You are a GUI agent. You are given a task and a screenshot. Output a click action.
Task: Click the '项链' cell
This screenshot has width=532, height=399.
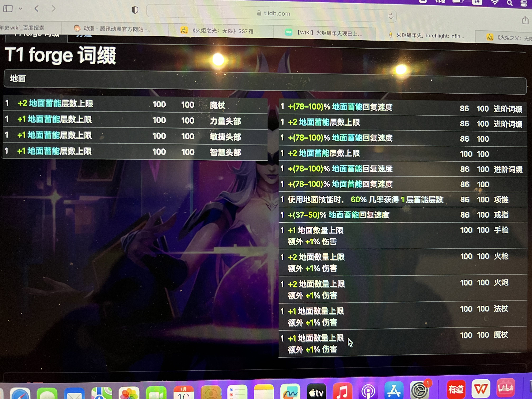click(501, 199)
